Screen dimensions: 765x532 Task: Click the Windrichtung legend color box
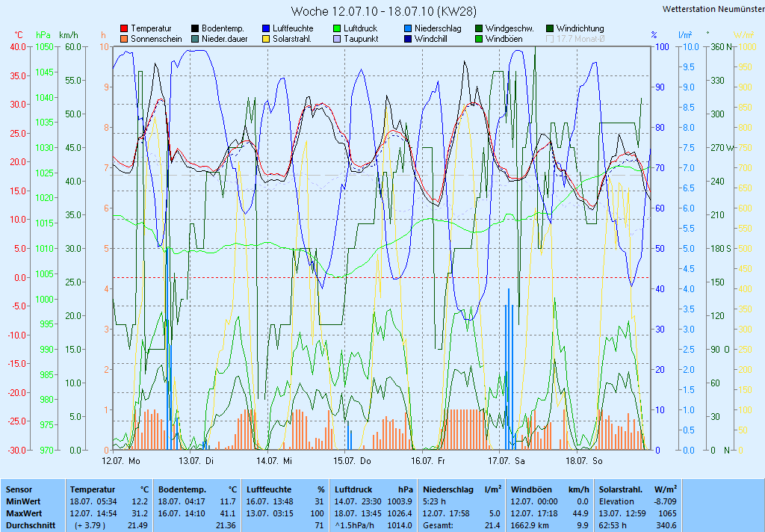point(550,29)
